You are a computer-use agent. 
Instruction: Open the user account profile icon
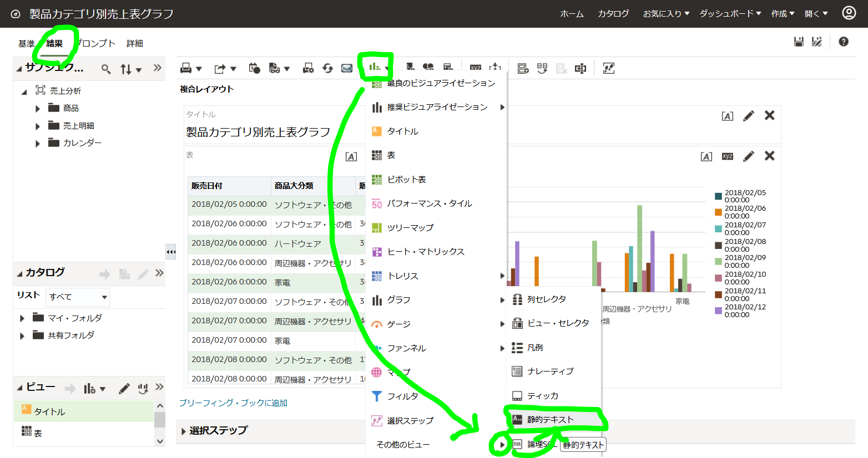coord(849,13)
